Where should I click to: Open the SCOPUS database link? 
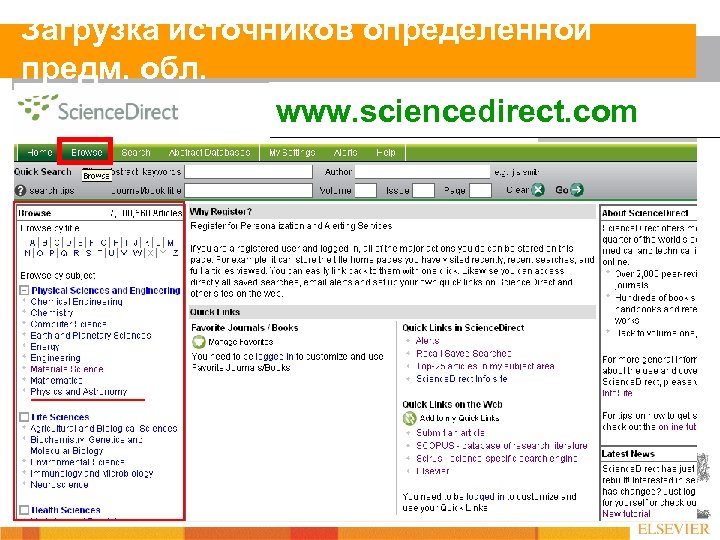[x=501, y=445]
